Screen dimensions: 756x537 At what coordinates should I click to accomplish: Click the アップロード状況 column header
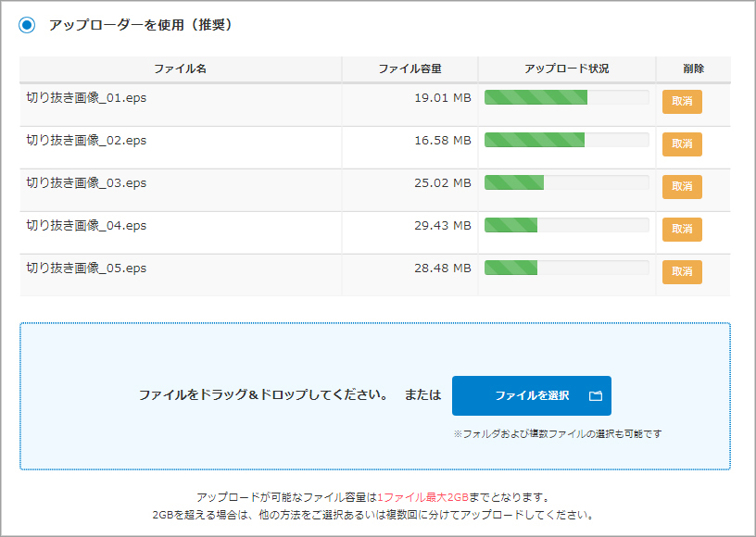(566, 69)
